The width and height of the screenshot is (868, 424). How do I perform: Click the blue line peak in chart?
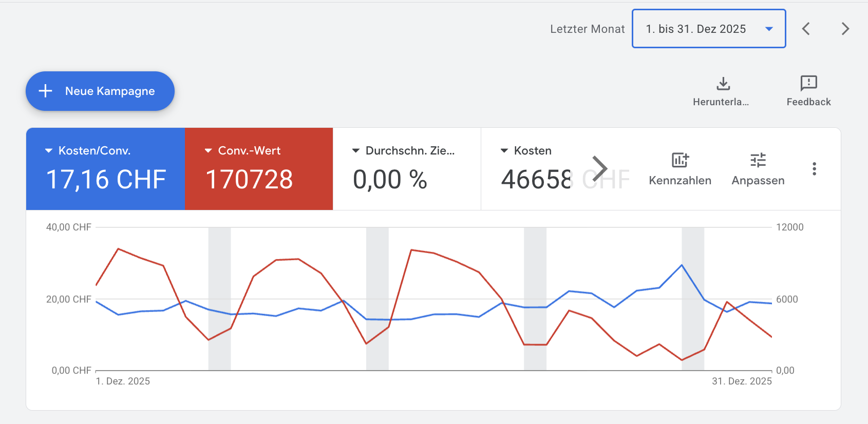pos(682,265)
